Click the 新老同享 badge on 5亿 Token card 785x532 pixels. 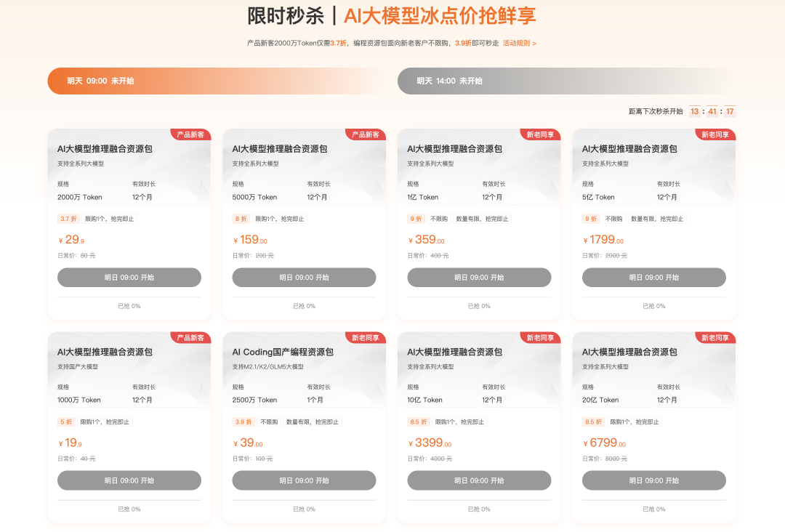point(715,134)
